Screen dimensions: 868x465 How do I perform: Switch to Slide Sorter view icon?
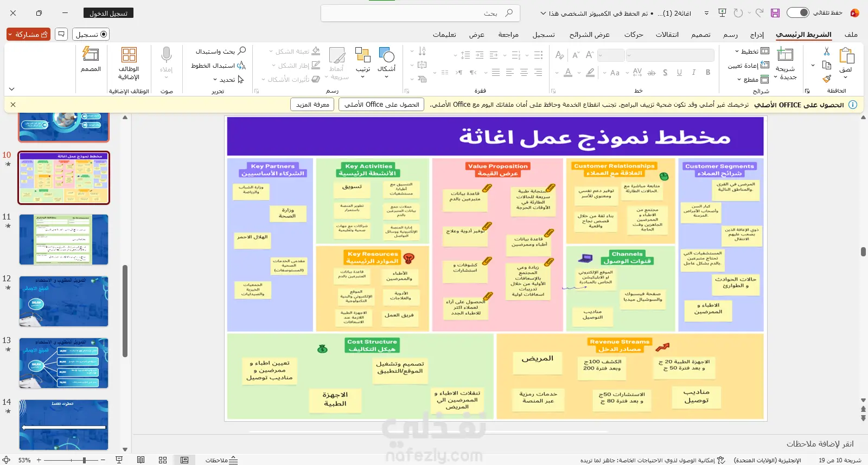[x=163, y=460]
